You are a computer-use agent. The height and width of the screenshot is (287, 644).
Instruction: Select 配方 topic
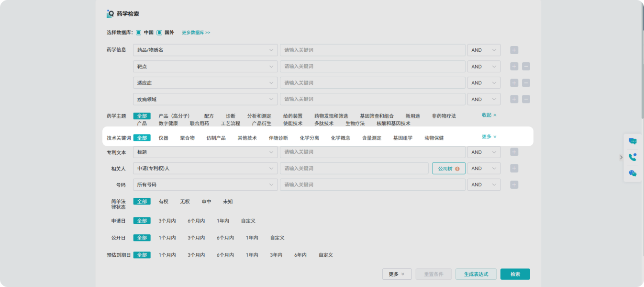click(209, 116)
